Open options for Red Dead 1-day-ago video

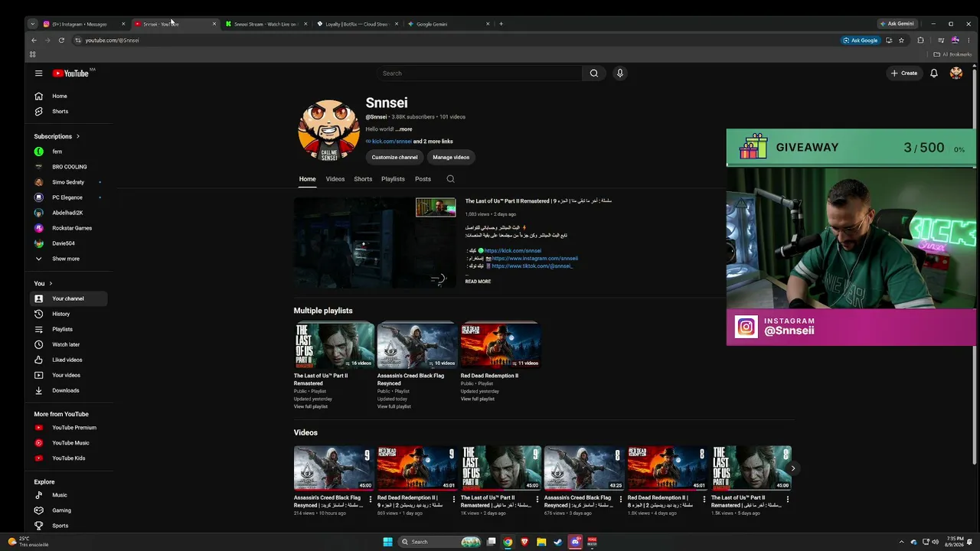pyautogui.click(x=454, y=499)
